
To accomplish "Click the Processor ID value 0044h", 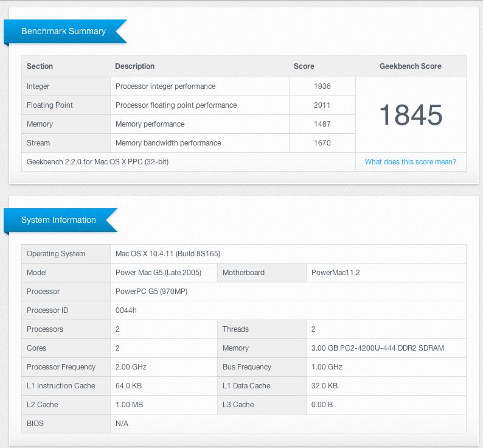I will [126, 310].
